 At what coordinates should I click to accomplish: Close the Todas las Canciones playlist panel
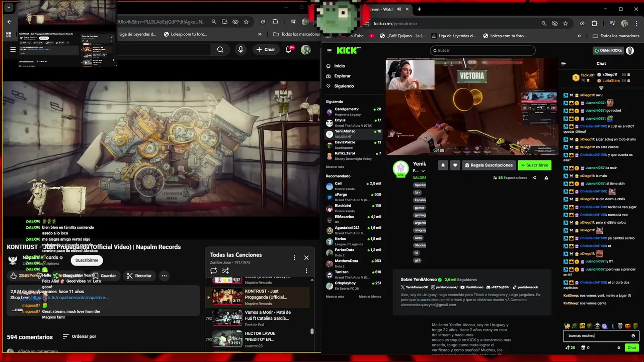[306, 257]
